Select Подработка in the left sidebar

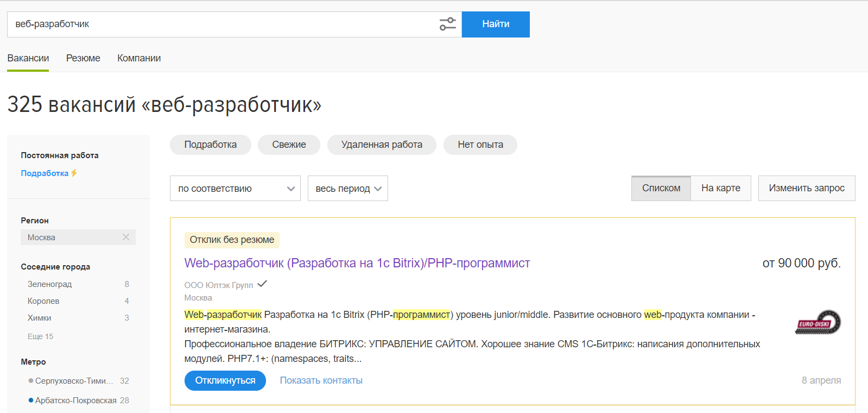45,173
